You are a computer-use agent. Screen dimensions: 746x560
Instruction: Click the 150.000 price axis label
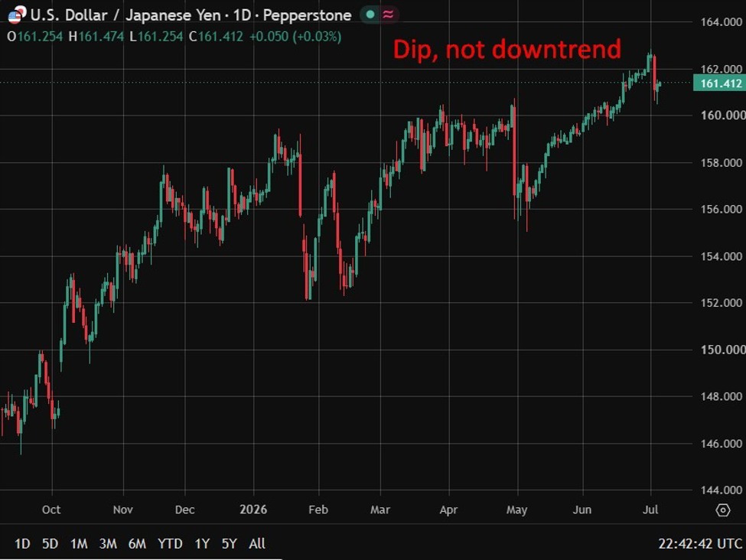[722, 350]
